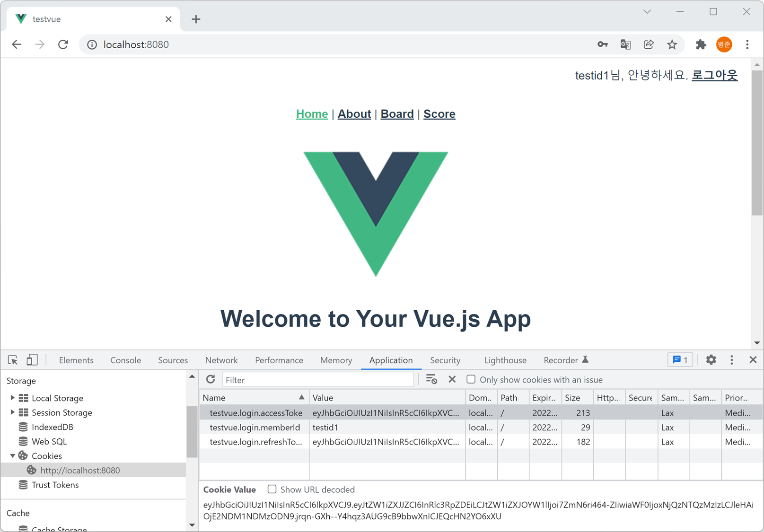Open the Score page link

pyautogui.click(x=439, y=114)
